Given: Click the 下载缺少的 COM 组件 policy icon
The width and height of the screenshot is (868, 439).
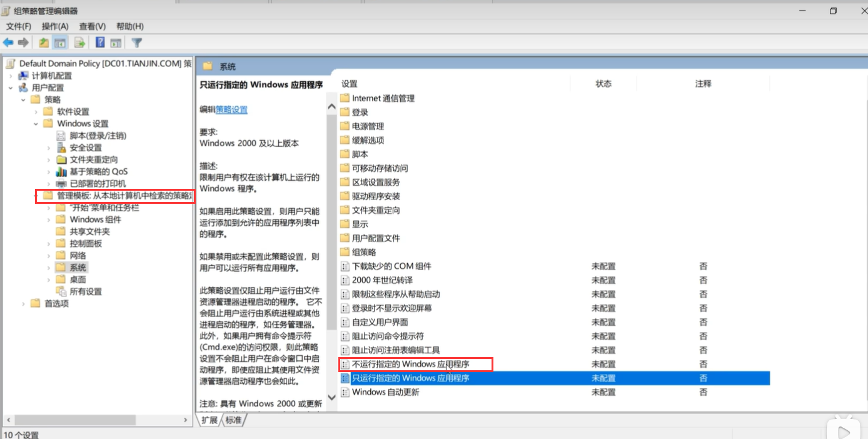Looking at the screenshot, I should coord(345,266).
